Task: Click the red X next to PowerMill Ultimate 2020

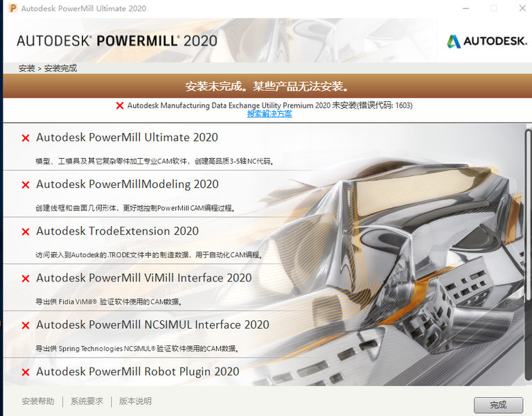Action: click(x=26, y=138)
